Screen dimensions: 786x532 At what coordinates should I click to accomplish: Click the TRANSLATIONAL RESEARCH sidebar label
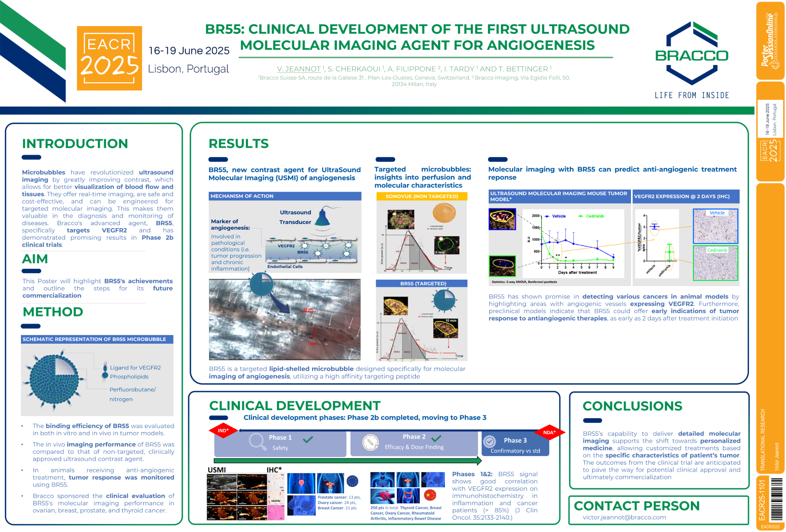click(763, 440)
